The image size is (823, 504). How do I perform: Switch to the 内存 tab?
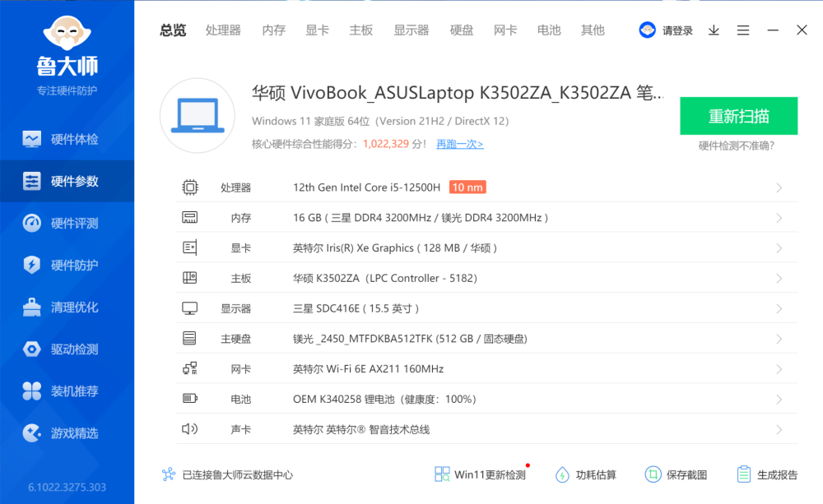pos(273,30)
